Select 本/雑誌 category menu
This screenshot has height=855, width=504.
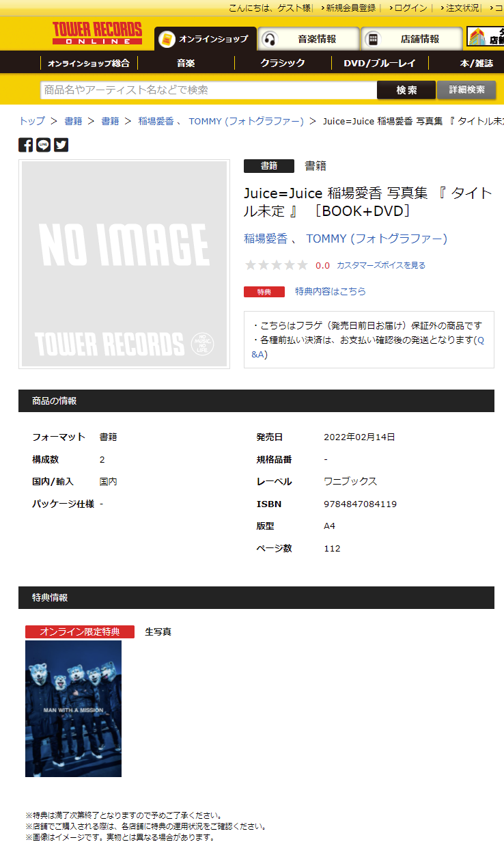[477, 63]
